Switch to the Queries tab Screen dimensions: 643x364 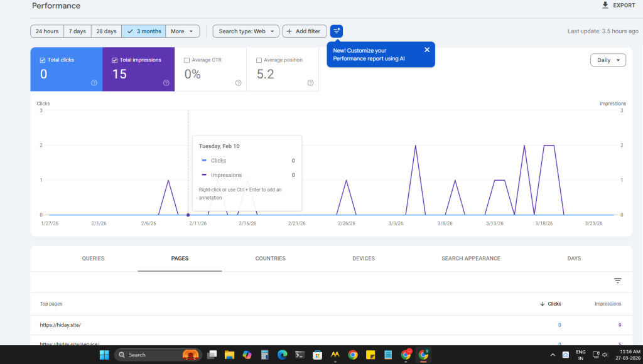93,259
